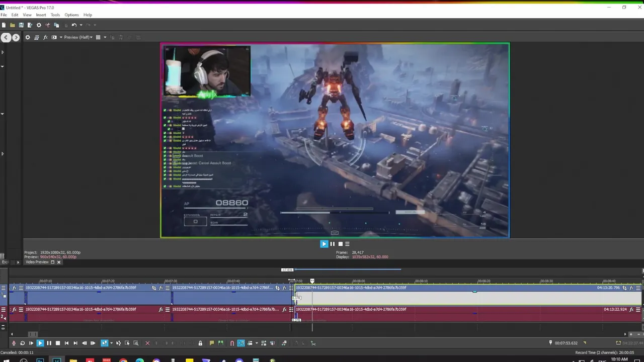This screenshot has height=362, width=644.
Task: Click the Render As icon in main toolbar
Action: coord(30,25)
